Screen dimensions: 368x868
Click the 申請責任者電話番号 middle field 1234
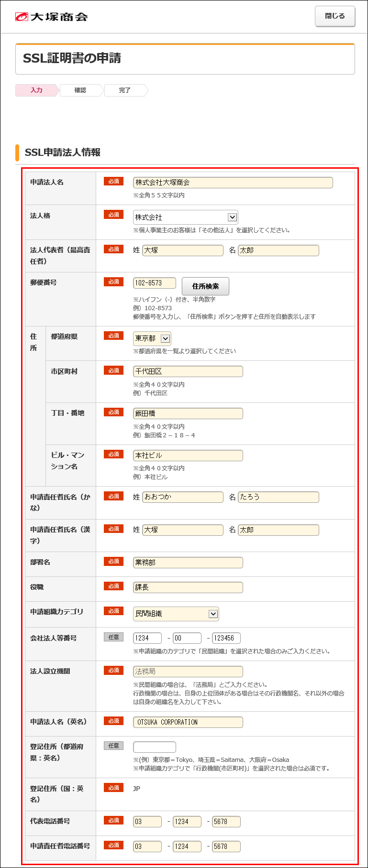[187, 846]
